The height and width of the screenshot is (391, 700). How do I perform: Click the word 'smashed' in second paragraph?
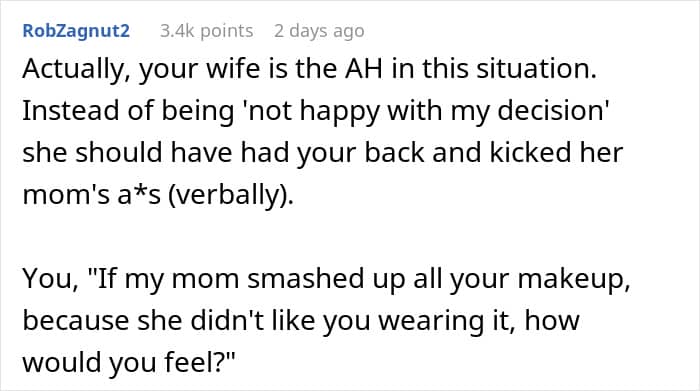point(325,279)
